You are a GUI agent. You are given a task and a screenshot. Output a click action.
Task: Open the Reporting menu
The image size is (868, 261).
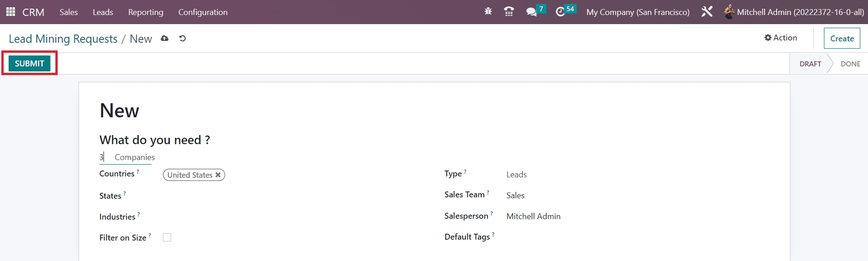pyautogui.click(x=145, y=12)
